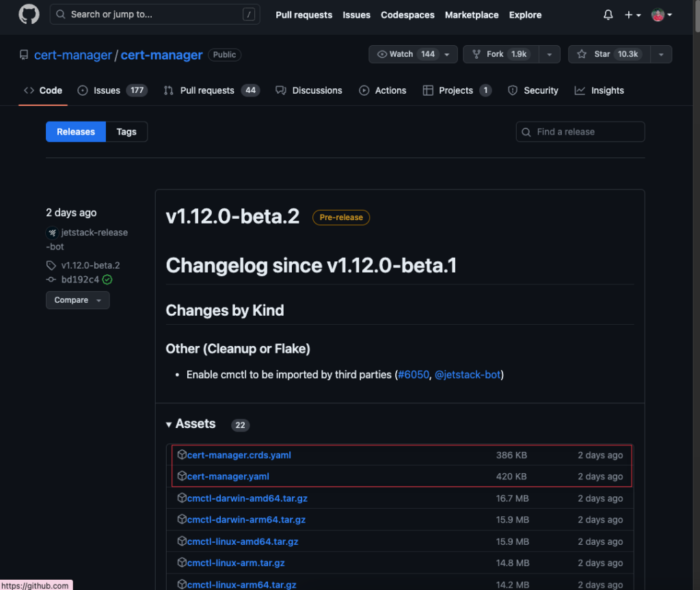Focus the Search or jump to field
700x590 pixels.
155,14
